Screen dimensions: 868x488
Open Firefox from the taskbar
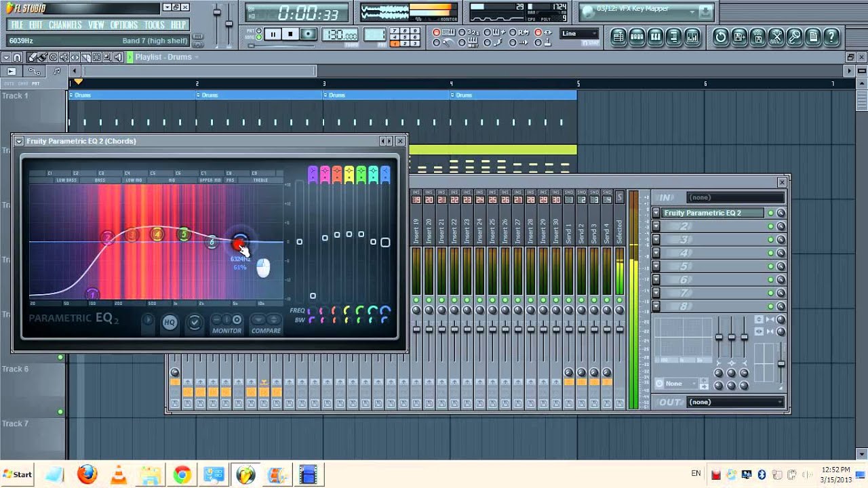pos(87,474)
